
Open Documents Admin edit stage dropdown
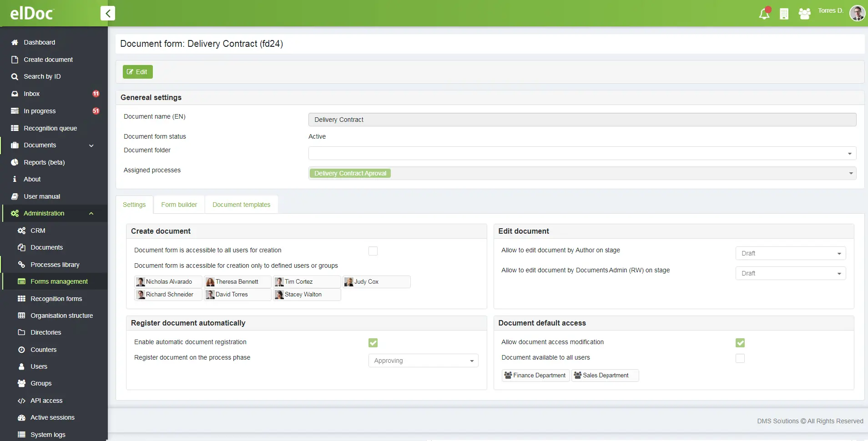tap(791, 273)
